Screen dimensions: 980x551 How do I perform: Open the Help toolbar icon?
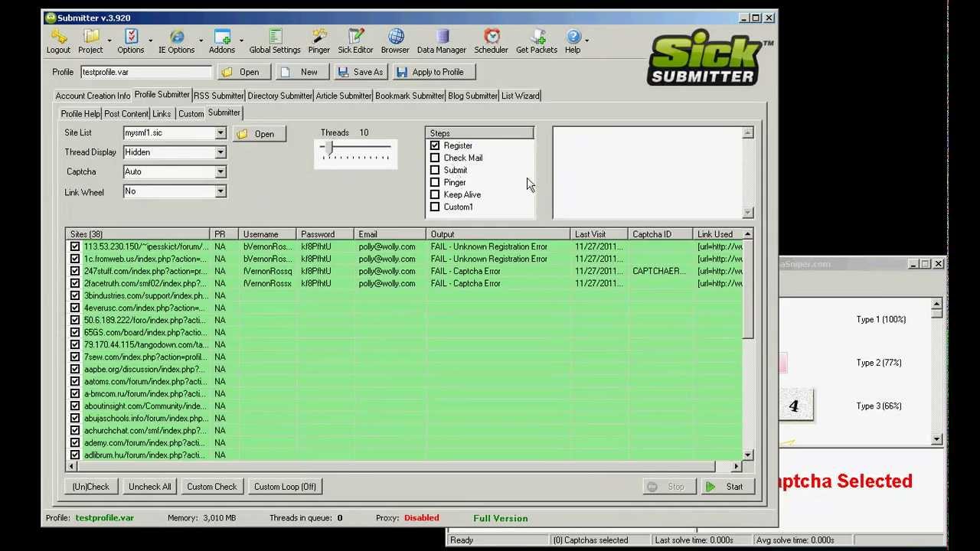pyautogui.click(x=573, y=41)
